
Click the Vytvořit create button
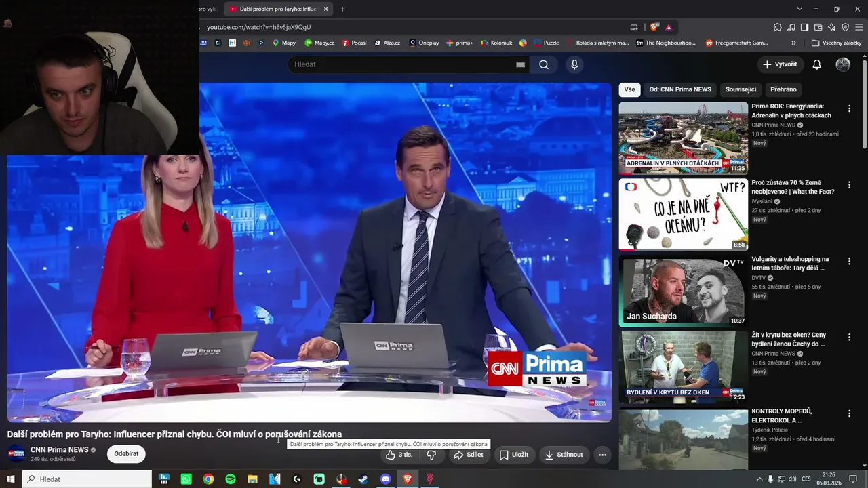(780, 64)
